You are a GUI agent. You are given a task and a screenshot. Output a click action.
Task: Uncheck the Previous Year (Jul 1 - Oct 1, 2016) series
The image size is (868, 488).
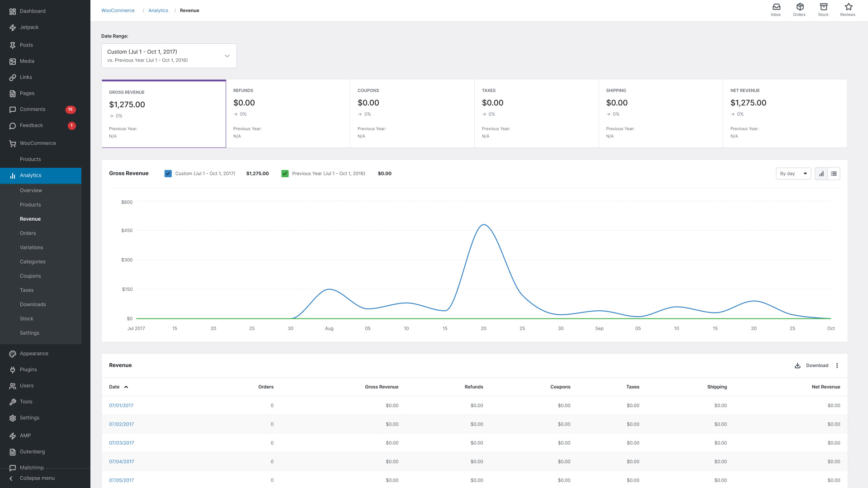click(285, 174)
